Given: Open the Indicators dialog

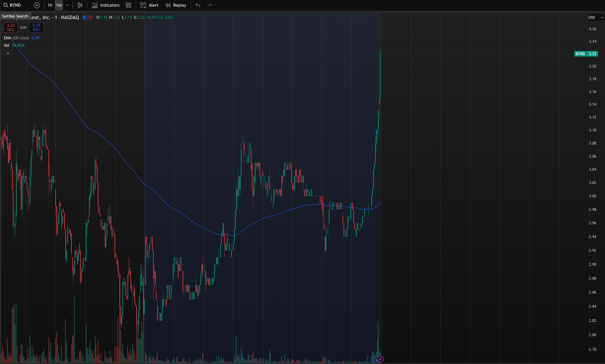Looking at the screenshot, I should (x=106, y=5).
